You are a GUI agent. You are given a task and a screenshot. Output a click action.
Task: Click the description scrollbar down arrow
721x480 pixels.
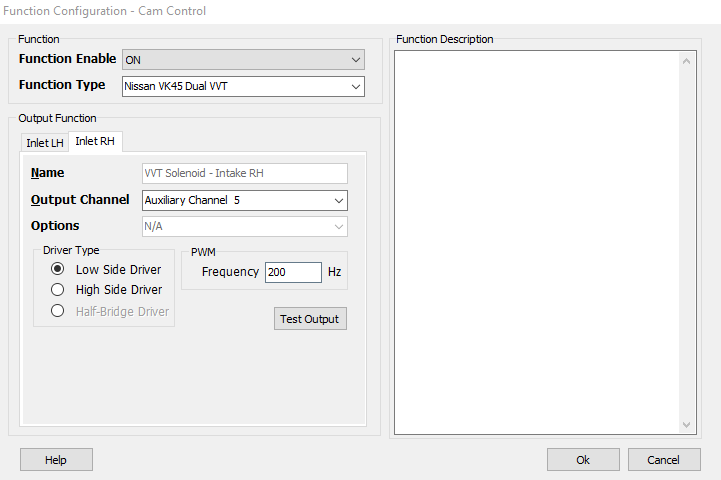click(687, 424)
